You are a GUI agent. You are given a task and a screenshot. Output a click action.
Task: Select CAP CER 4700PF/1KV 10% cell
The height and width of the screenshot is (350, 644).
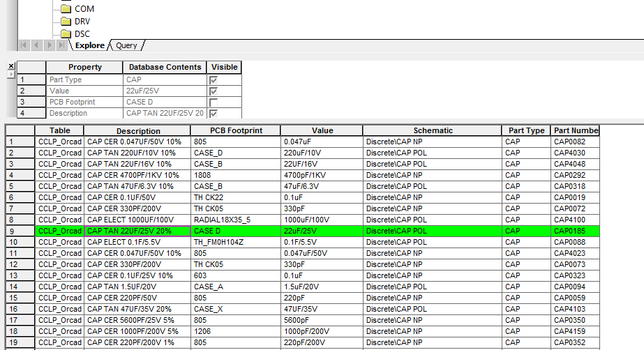(x=137, y=175)
